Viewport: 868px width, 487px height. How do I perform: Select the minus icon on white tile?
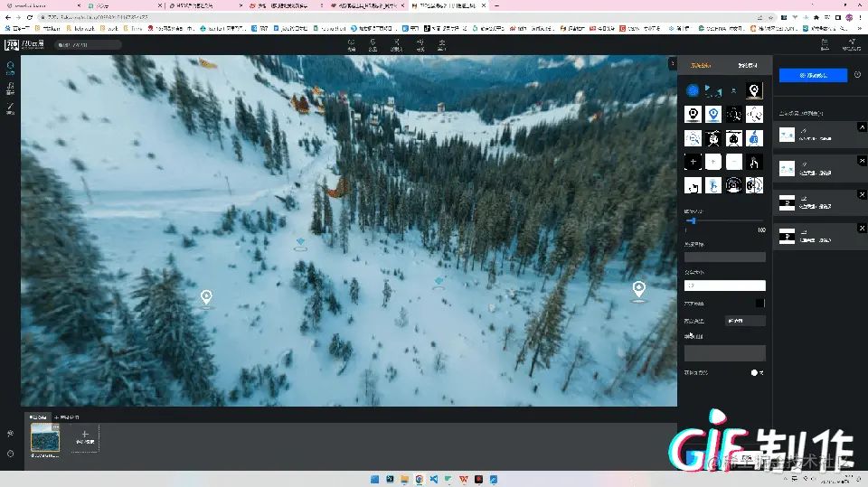[734, 162]
